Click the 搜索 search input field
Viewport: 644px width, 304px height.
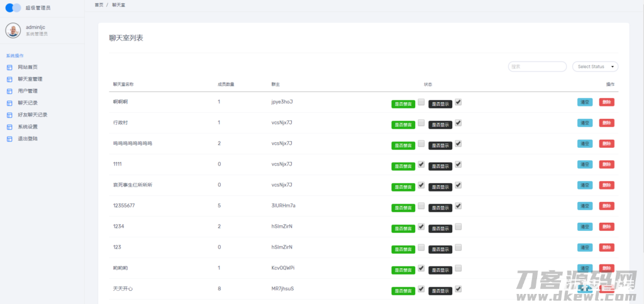tap(537, 67)
